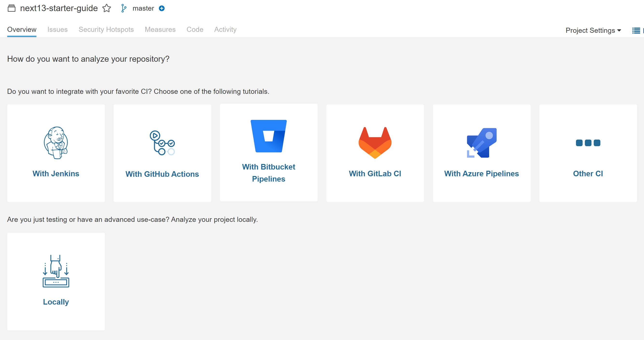Switch to the Issues tab
The width and height of the screenshot is (644, 340).
(57, 29)
